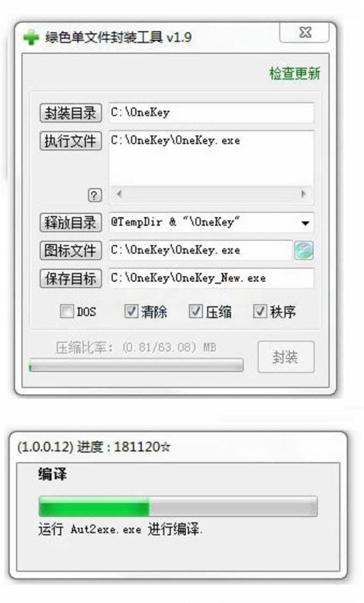The height and width of the screenshot is (603, 364).
Task: Click the icon preview thumbnail next to 图标文件
Action: [x=304, y=250]
